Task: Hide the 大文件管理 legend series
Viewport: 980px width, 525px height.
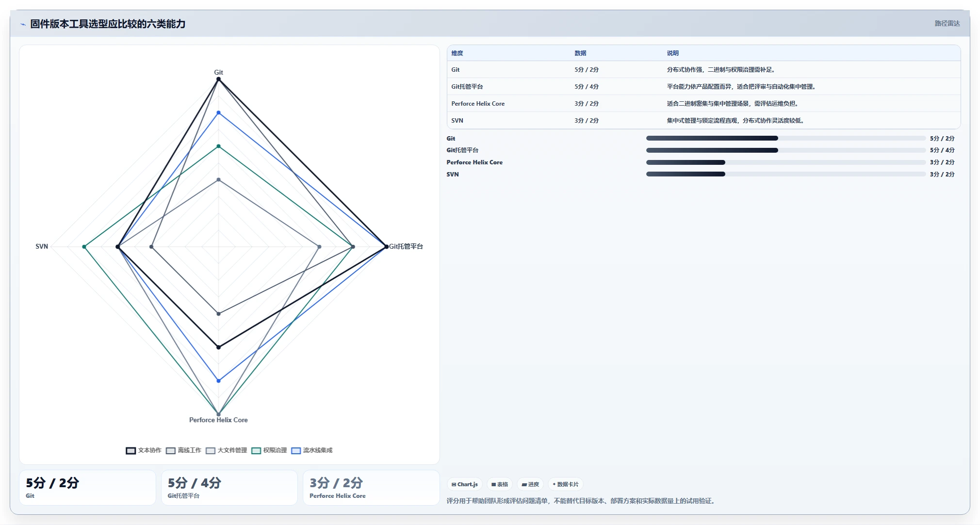Action: point(227,450)
